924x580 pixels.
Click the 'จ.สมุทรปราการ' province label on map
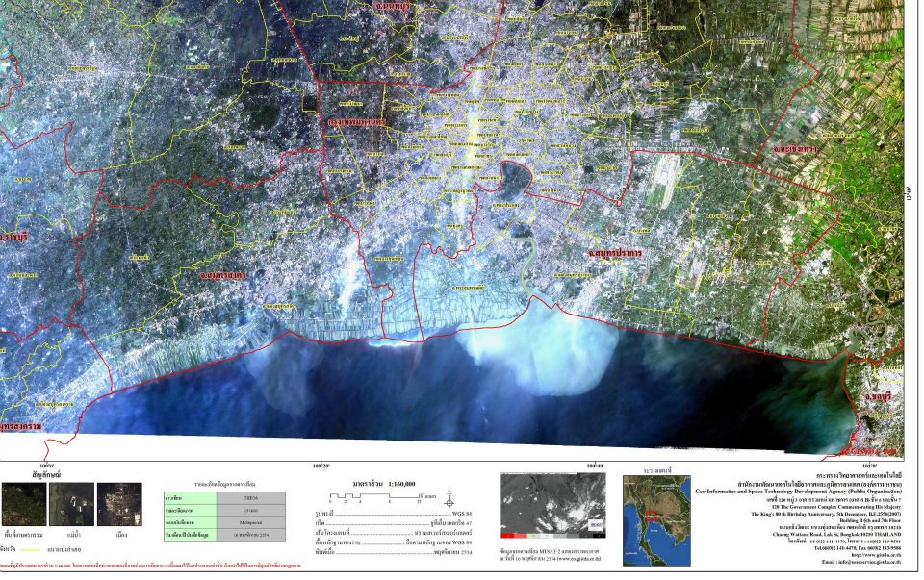tap(615, 253)
